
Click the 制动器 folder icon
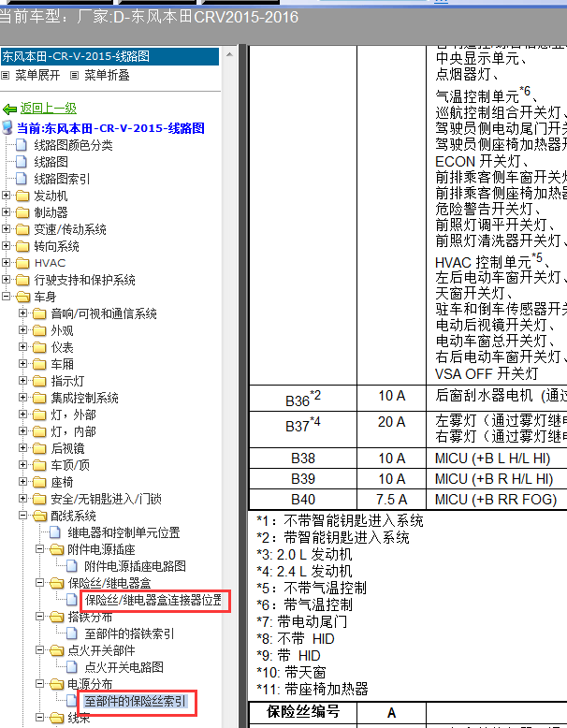coord(22,212)
